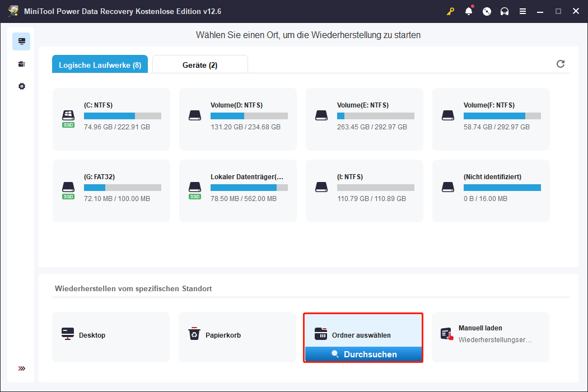Select (G: FAT32) label
The image size is (588, 392).
(x=99, y=177)
